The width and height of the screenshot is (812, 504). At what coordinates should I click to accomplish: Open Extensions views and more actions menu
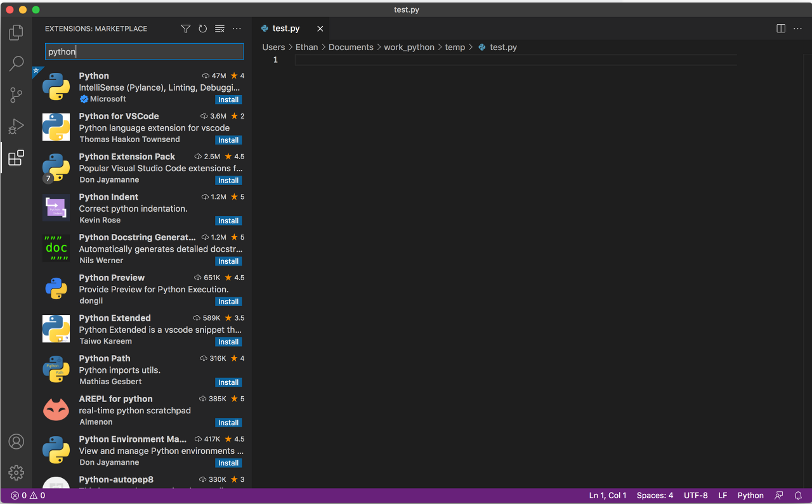tap(237, 29)
